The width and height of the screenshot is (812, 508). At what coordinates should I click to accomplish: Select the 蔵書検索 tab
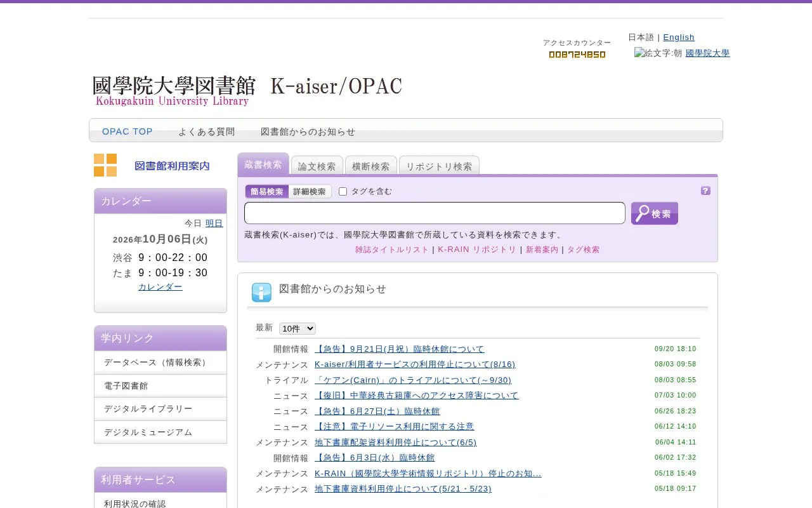[x=263, y=164]
